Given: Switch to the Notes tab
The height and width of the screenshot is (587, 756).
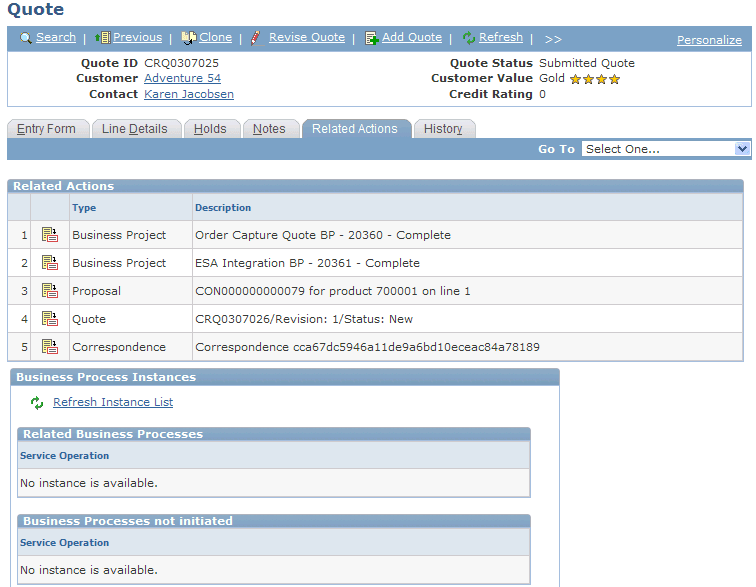Looking at the screenshot, I should (x=271, y=129).
